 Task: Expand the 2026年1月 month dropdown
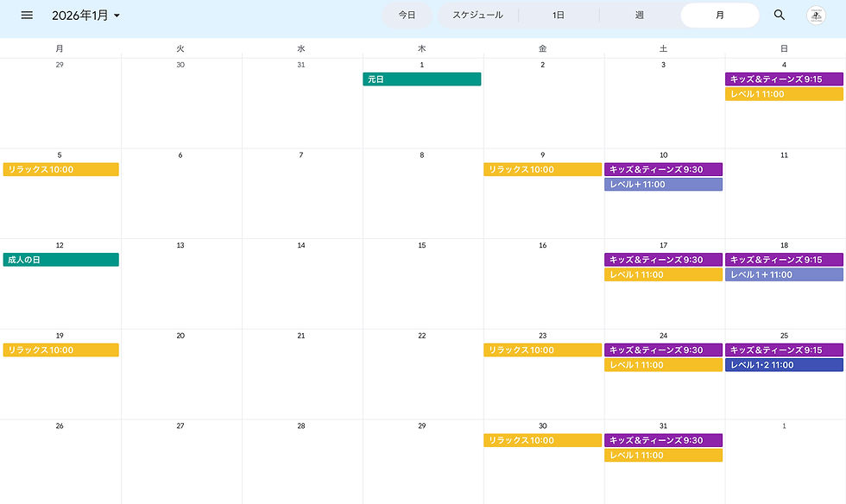(x=85, y=16)
